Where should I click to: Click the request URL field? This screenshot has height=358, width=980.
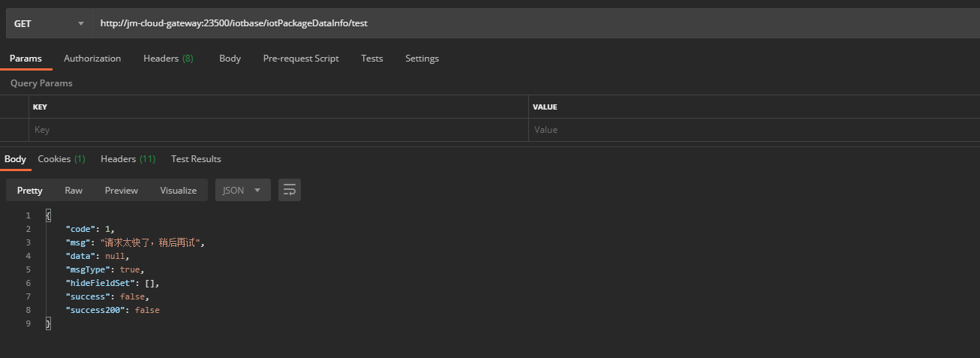point(525,23)
